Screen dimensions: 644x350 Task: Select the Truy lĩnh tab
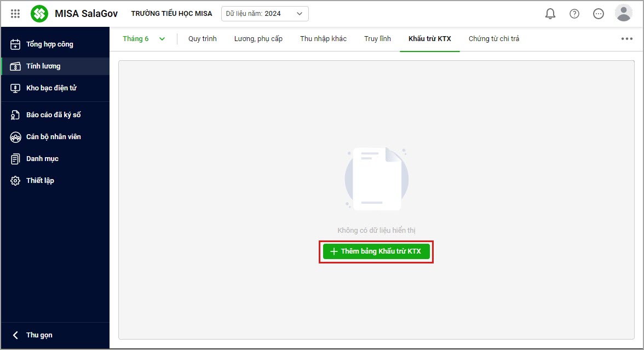pyautogui.click(x=377, y=39)
